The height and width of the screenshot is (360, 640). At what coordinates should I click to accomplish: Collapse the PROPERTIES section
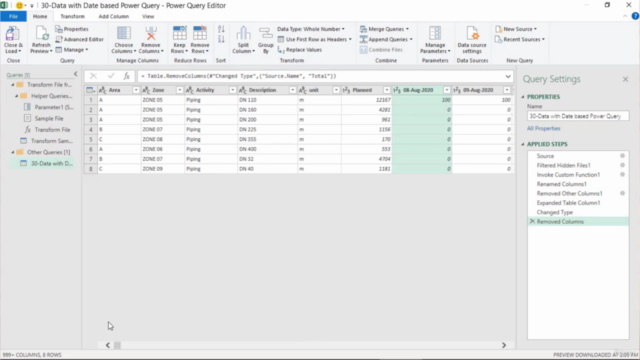pos(523,97)
